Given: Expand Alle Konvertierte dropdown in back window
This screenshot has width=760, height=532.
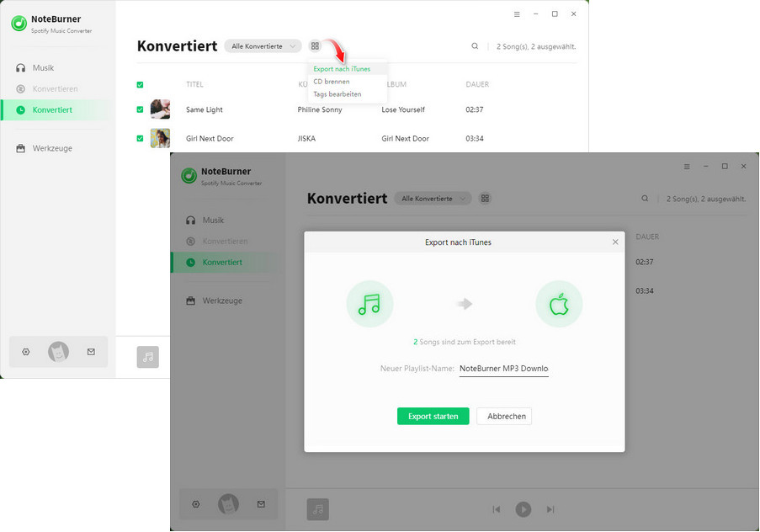Looking at the screenshot, I should click(263, 46).
